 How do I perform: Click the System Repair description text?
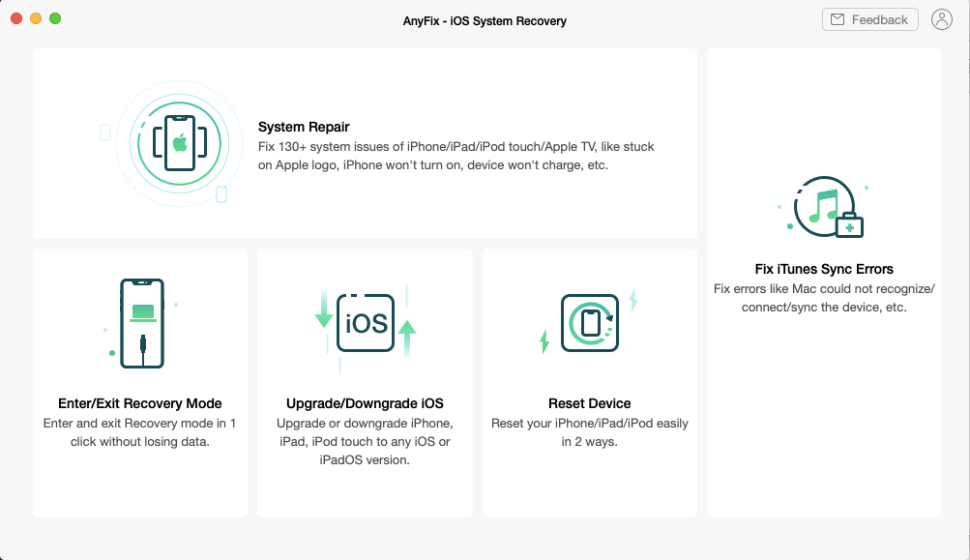point(456,156)
